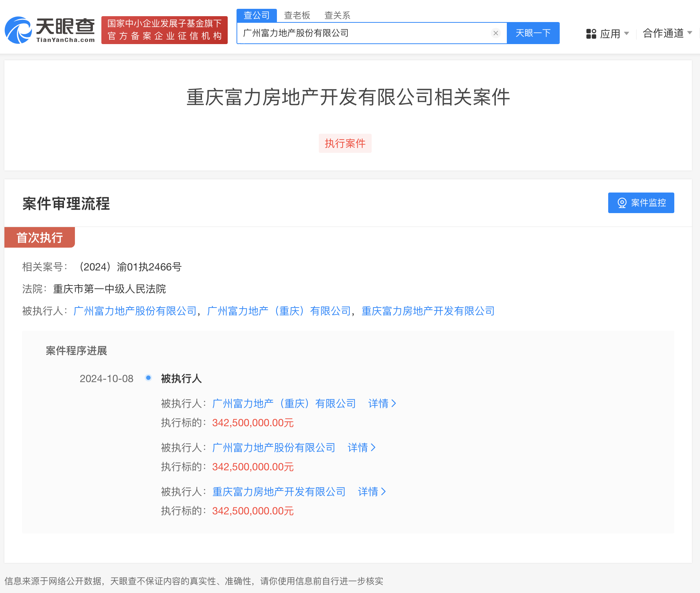
Task: Click the TianYanCha logo
Action: click(x=50, y=30)
